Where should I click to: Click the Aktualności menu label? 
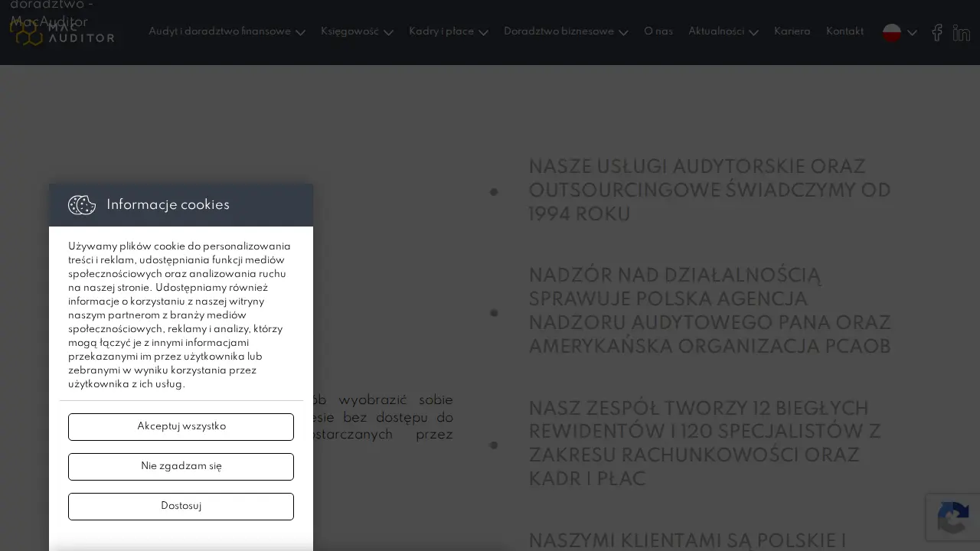tap(716, 31)
